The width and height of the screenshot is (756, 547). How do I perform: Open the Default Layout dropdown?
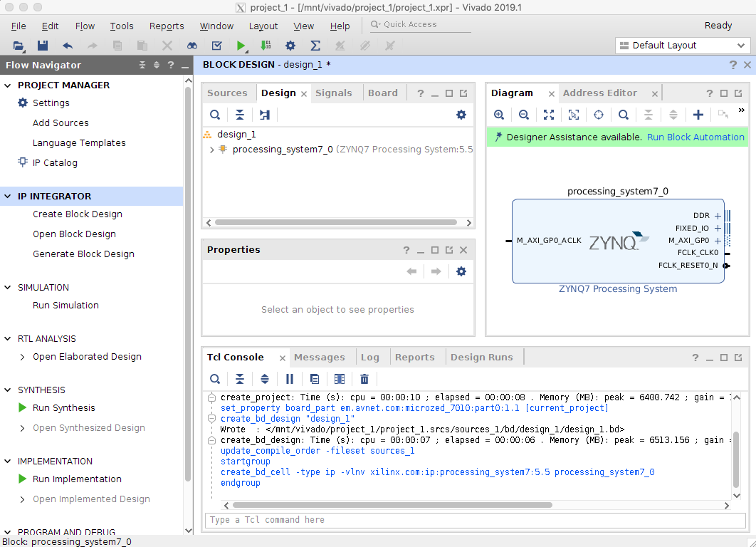[682, 46]
